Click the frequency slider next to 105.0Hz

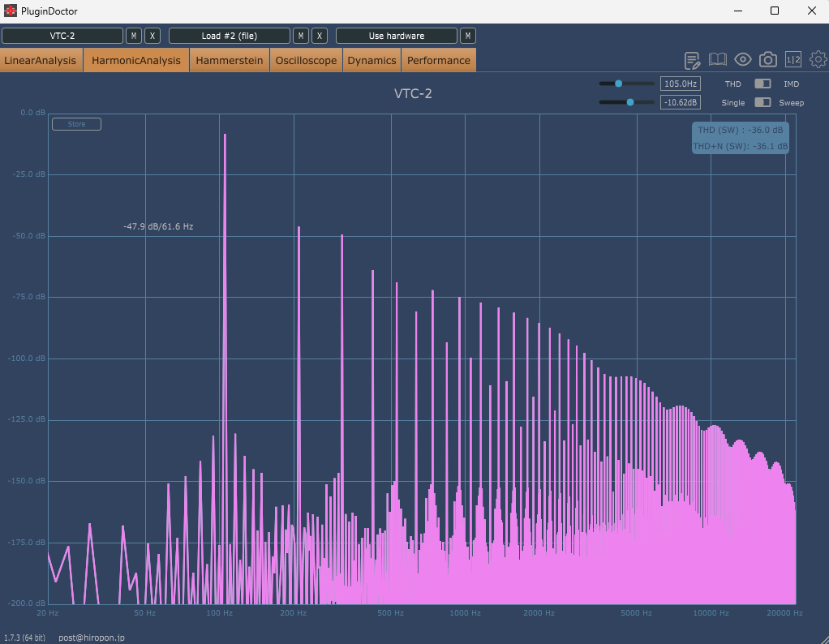[x=626, y=84]
